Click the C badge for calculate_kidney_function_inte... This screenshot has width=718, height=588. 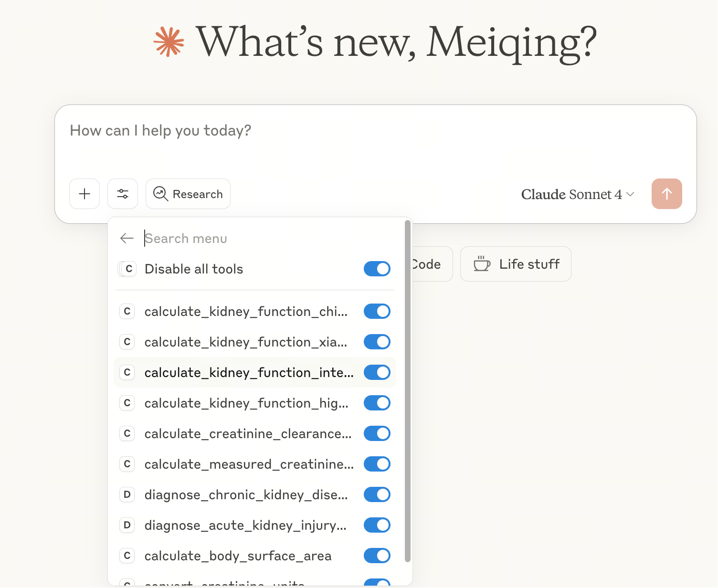coord(127,372)
